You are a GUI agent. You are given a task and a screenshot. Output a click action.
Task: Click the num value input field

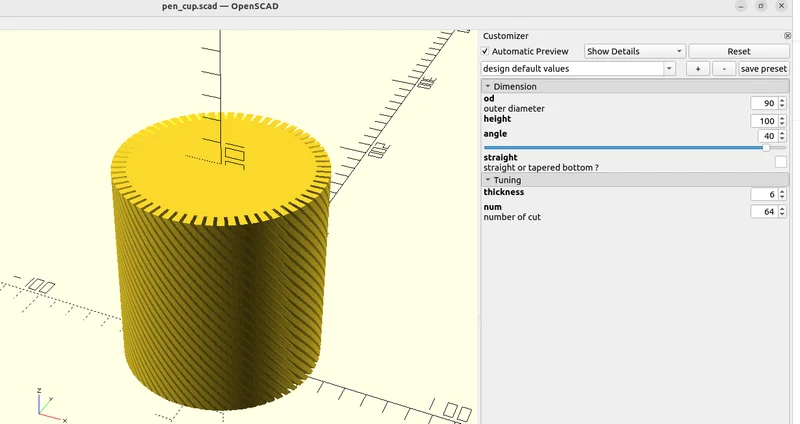point(764,211)
